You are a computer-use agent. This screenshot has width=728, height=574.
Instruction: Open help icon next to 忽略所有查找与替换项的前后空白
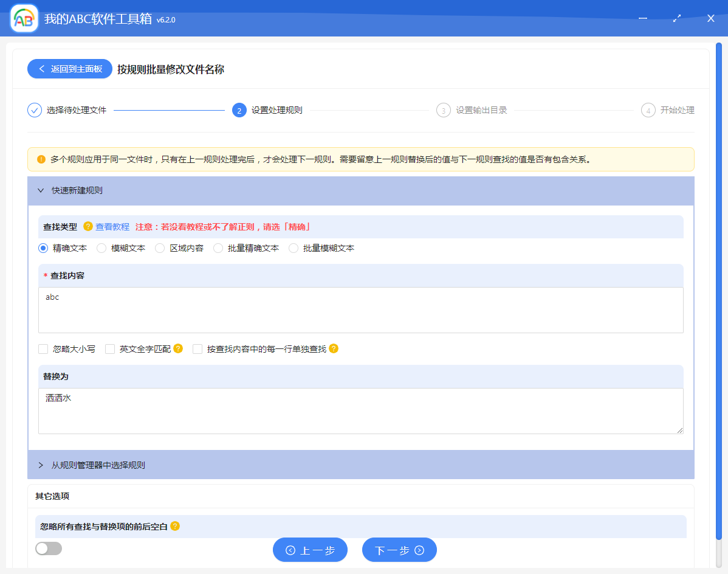[176, 527]
